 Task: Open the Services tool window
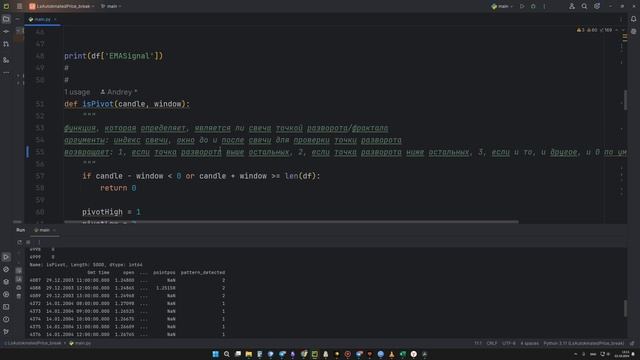(x=6, y=294)
